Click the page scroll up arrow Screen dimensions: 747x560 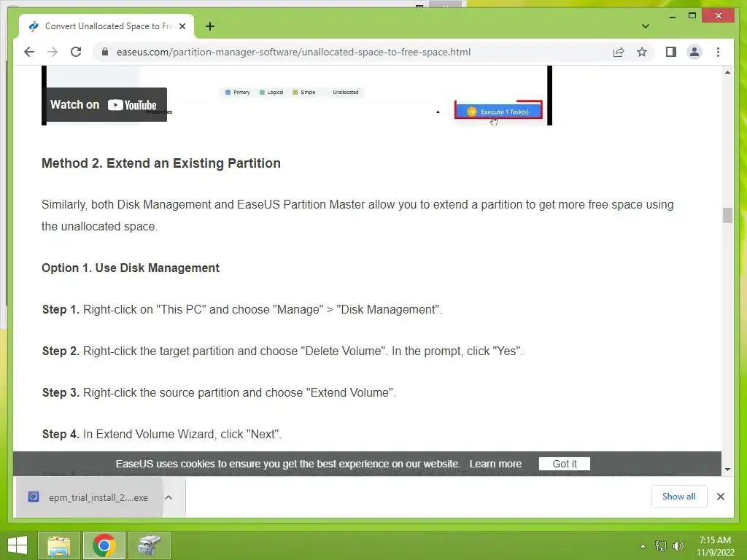pyautogui.click(x=727, y=72)
